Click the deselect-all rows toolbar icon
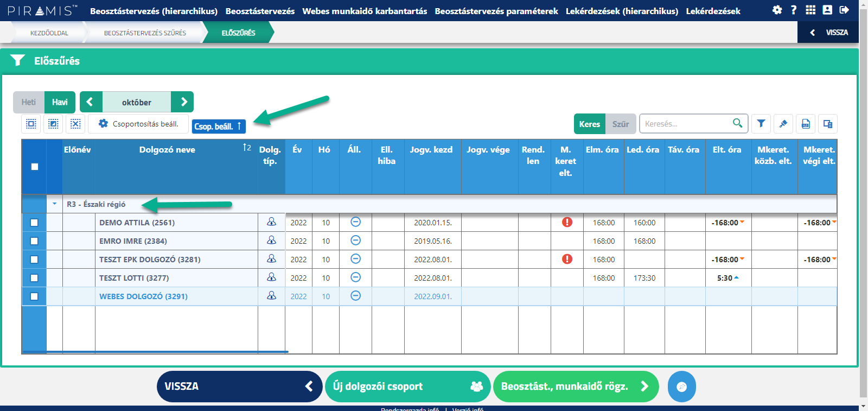The image size is (868, 411). click(x=75, y=124)
